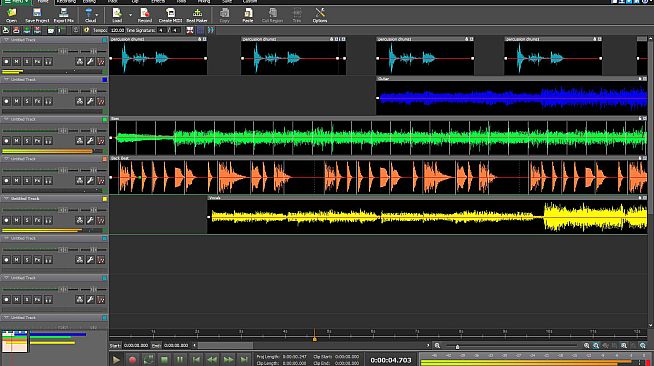The width and height of the screenshot is (654, 366).
Task: Click the Save Project icon
Action: (37, 15)
